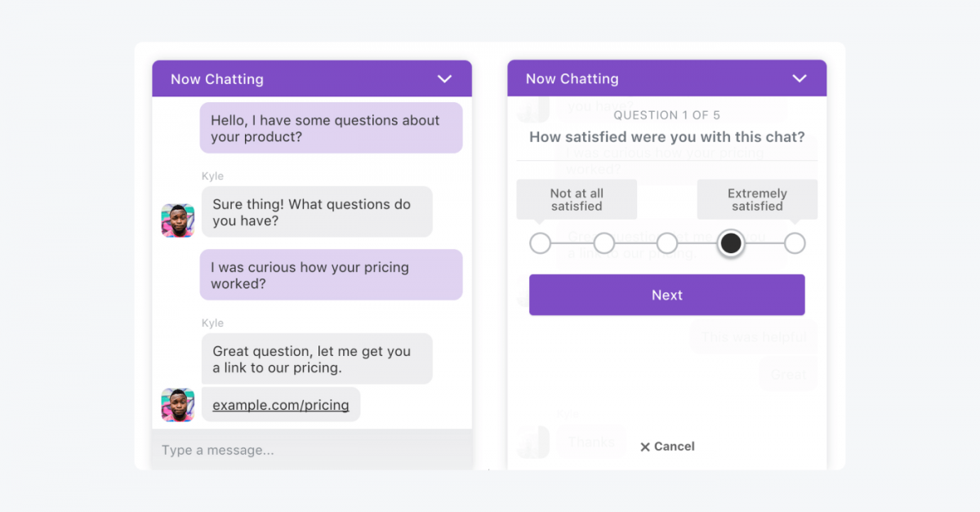980x512 pixels.
Task: Select the first satisfaction radio circle
Action: point(540,243)
